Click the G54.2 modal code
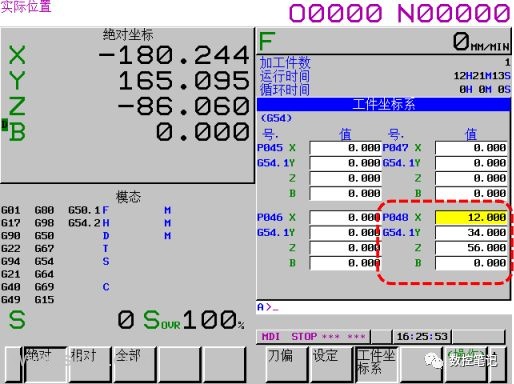This screenshot has height=384, width=514. tap(84, 223)
